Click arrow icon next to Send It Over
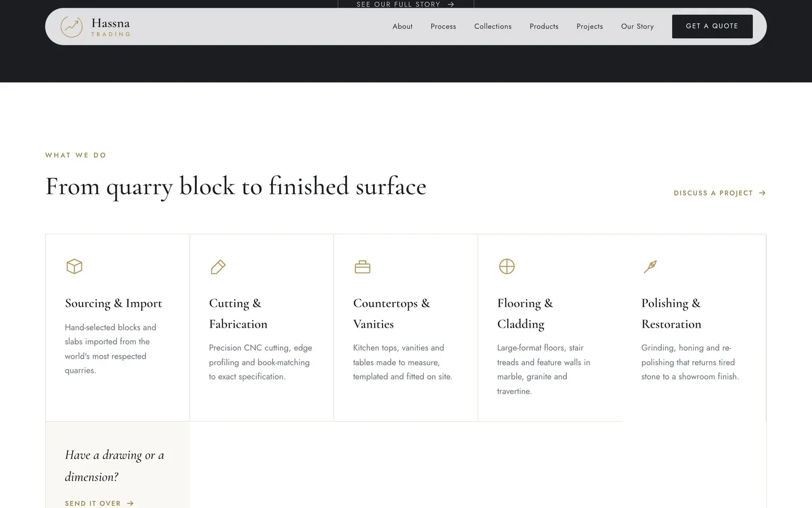This screenshot has height=508, width=812. (130, 503)
